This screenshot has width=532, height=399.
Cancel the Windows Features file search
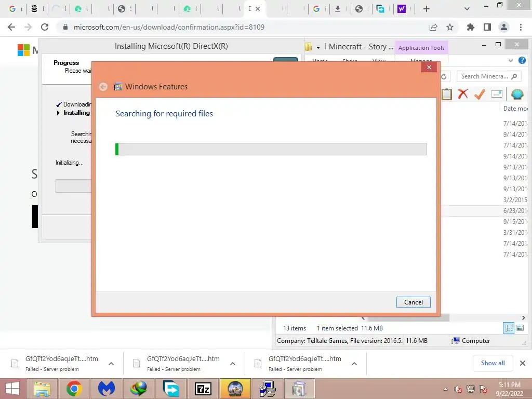click(413, 302)
